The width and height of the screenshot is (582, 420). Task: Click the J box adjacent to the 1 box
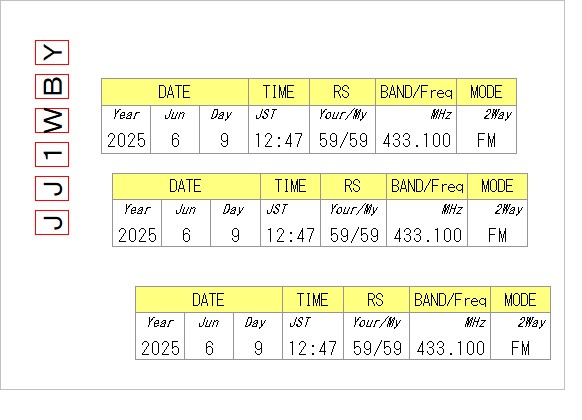pyautogui.click(x=52, y=188)
